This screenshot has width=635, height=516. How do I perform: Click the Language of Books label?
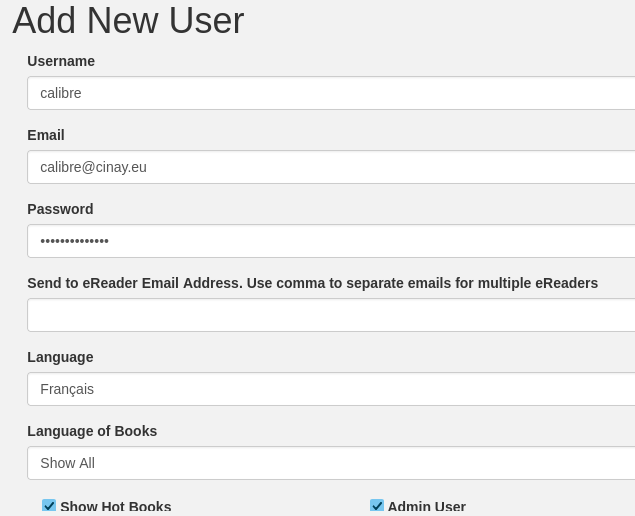92,431
